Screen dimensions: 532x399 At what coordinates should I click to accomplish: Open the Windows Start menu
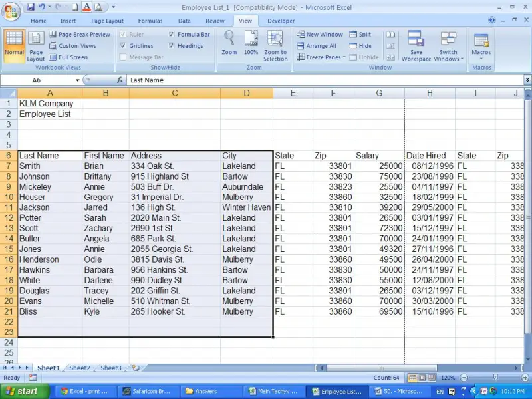pyautogui.click(x=25, y=391)
